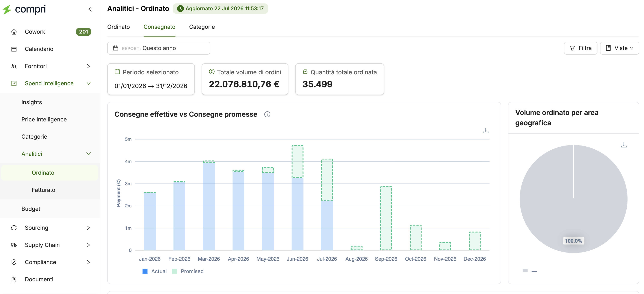Image resolution: width=644 pixels, height=294 pixels.
Task: Open the Report period Questo anno field
Action: point(159,48)
